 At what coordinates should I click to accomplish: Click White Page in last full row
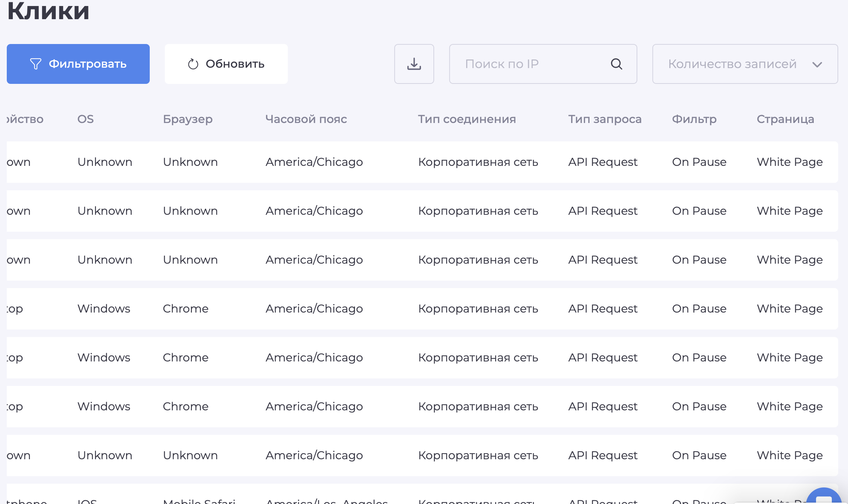(789, 455)
